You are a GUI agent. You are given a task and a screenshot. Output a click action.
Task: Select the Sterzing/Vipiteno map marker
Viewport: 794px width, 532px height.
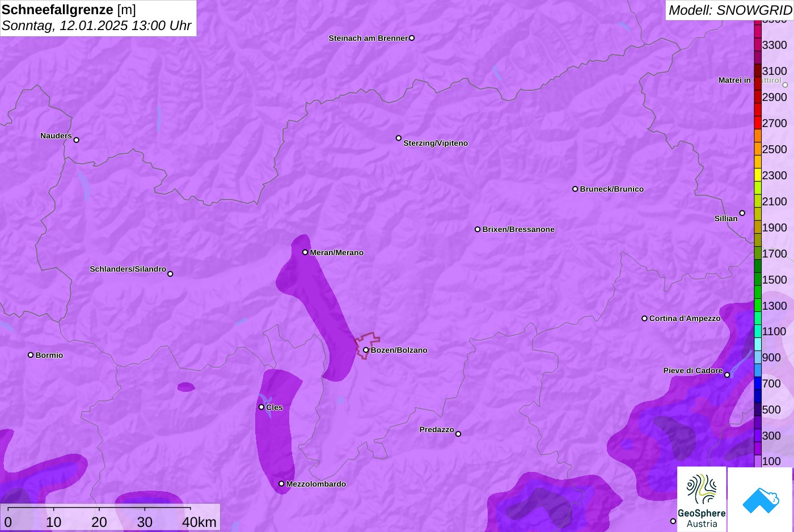pyautogui.click(x=399, y=138)
